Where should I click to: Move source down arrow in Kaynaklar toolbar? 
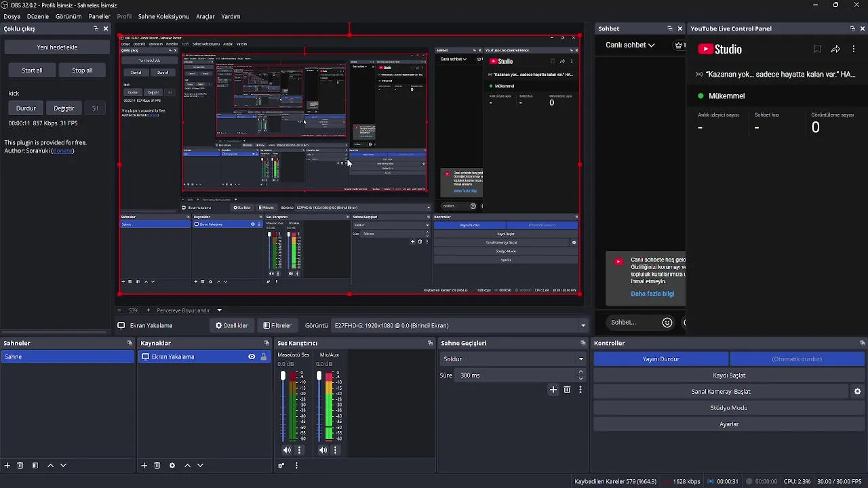(200, 466)
